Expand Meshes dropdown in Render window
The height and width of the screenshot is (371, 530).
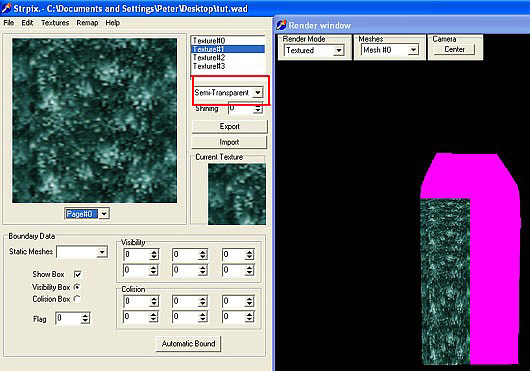(413, 50)
